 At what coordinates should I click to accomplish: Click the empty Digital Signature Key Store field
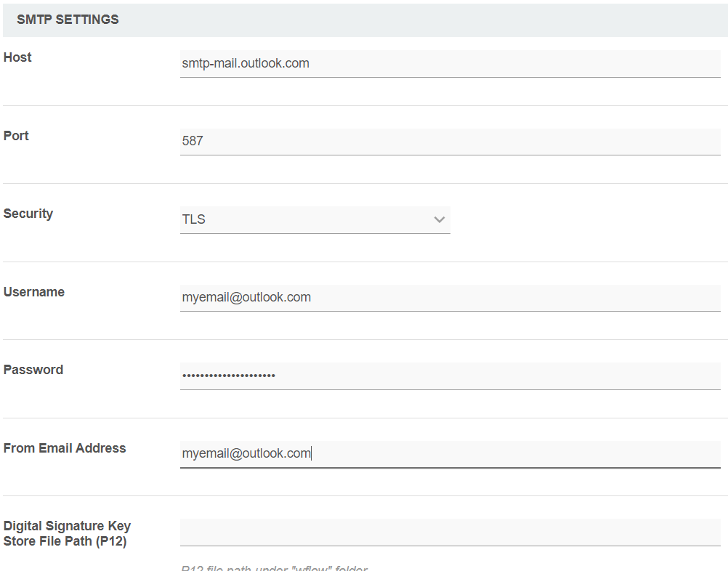[450, 532]
